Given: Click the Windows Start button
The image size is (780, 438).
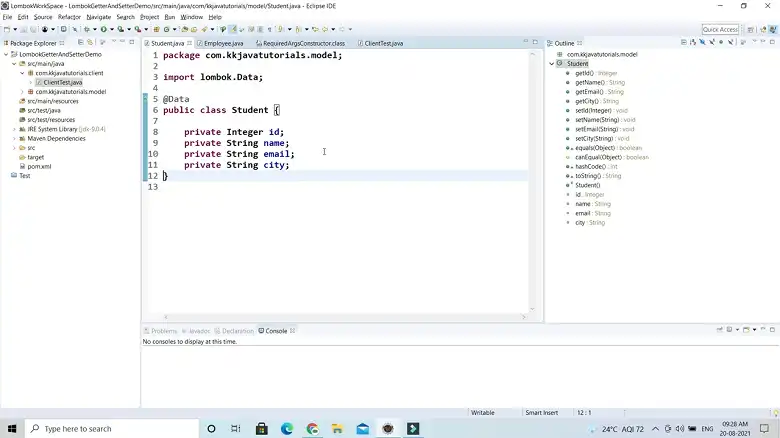Looking at the screenshot, I should coord(12,429).
